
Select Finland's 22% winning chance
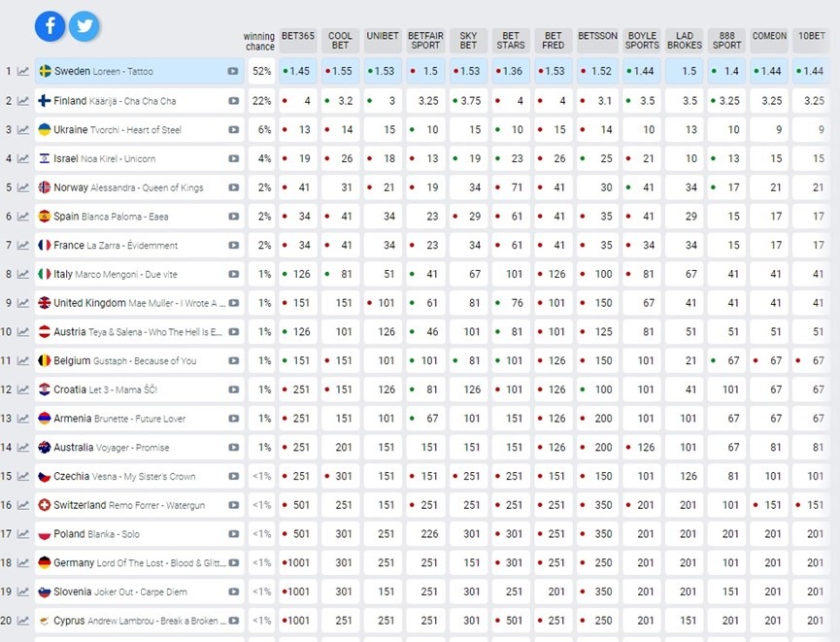[261, 101]
